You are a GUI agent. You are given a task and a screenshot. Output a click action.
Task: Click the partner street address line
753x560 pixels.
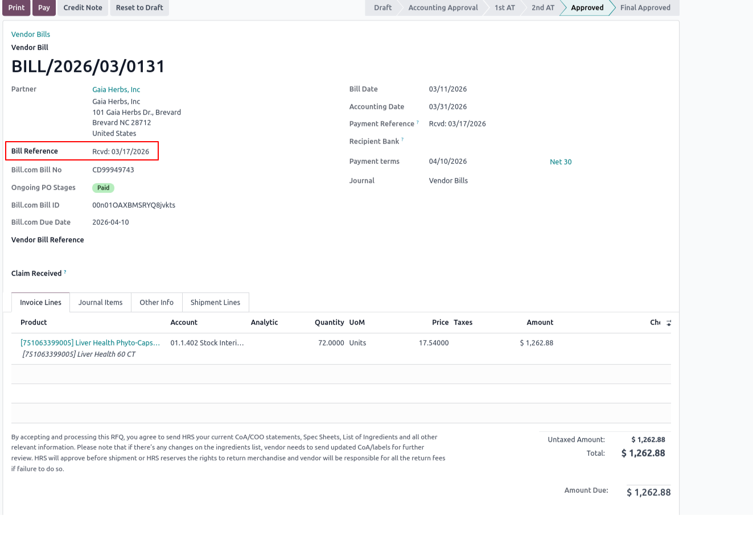pyautogui.click(x=137, y=112)
